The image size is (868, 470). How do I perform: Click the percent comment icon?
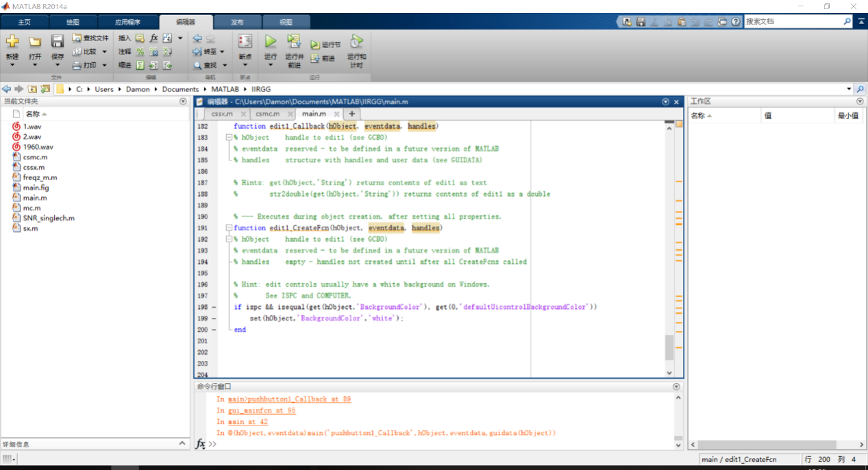tap(140, 52)
